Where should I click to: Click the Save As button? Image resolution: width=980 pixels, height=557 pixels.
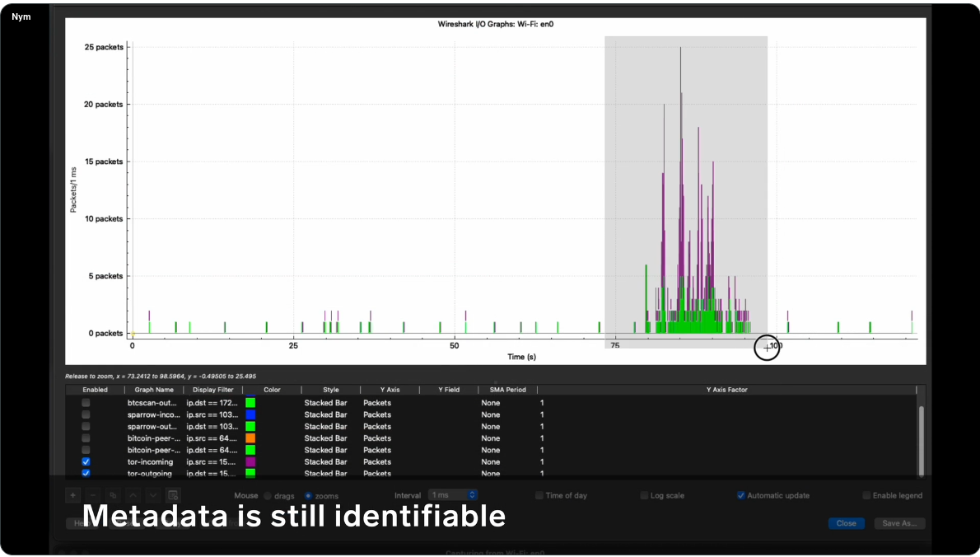(902, 523)
